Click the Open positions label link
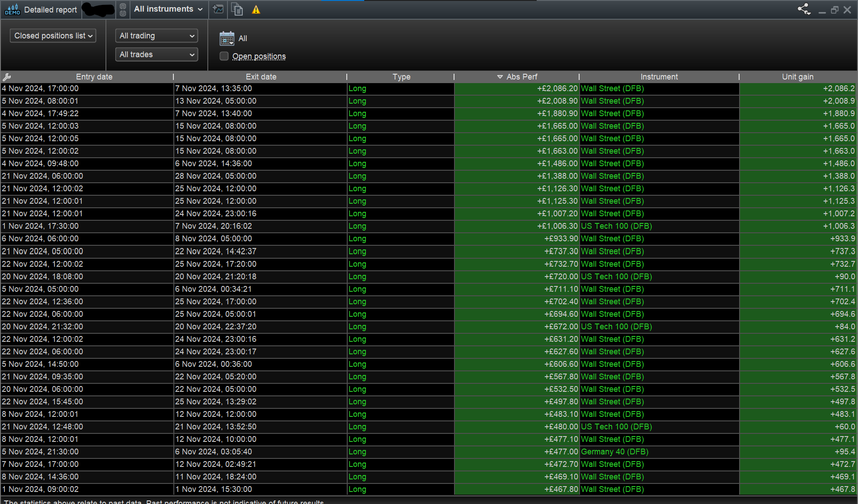This screenshot has width=858, height=504. [259, 56]
